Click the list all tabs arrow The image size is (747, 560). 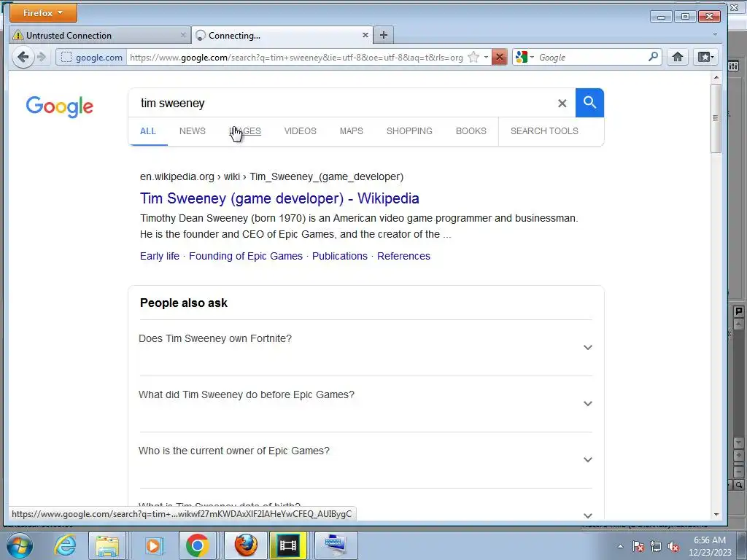pyautogui.click(x=715, y=35)
